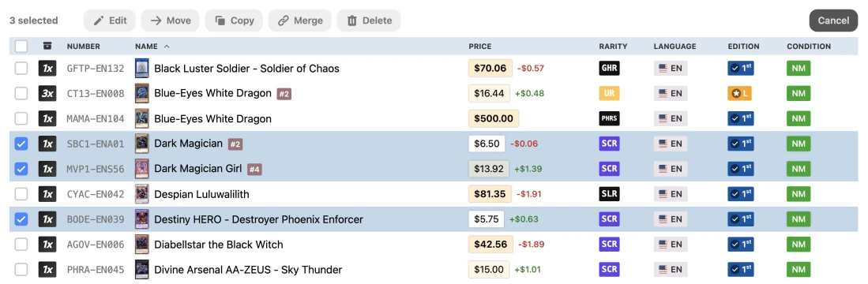
Task: Sort by the RARITY column header
Action: pos(613,47)
